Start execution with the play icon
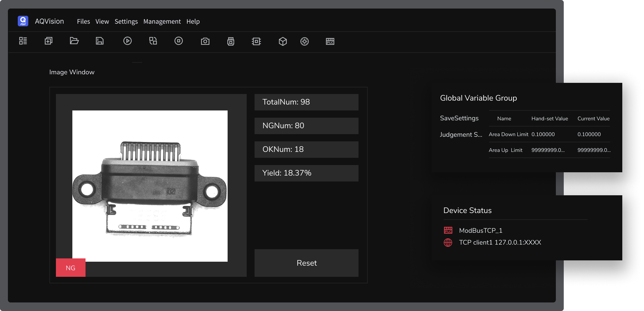This screenshot has height=311, width=644. click(x=128, y=41)
